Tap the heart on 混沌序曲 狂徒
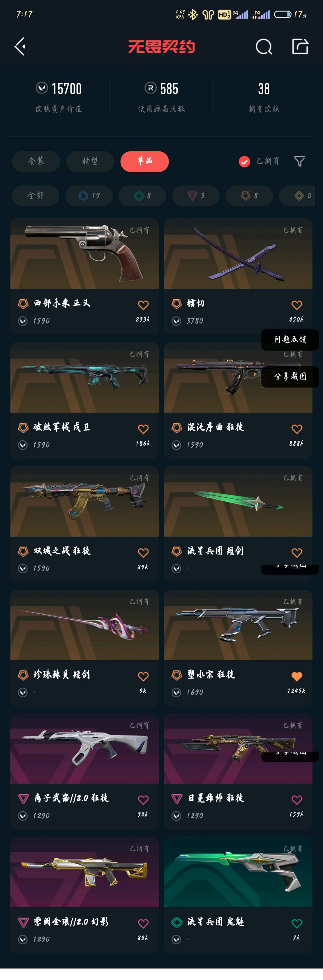The width and height of the screenshot is (323, 980). click(297, 429)
